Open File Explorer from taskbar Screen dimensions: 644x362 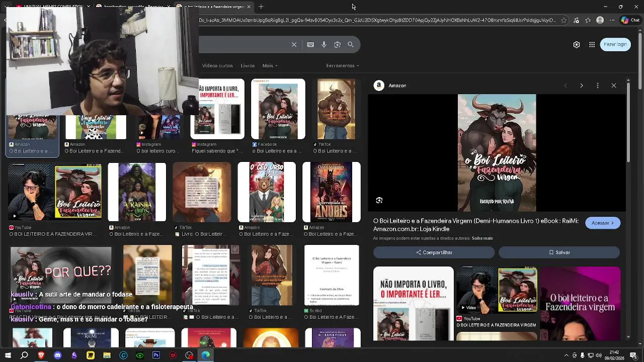(x=107, y=355)
